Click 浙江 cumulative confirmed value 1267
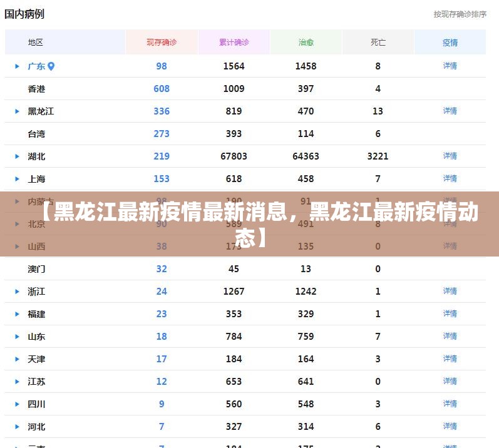This screenshot has width=499, height=448. pos(234,292)
